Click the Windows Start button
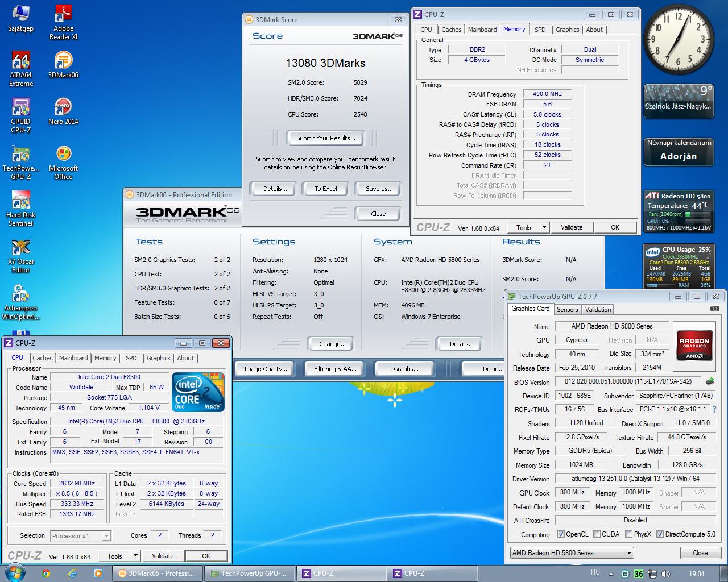Viewport: 728px width, 582px height. tap(15, 572)
